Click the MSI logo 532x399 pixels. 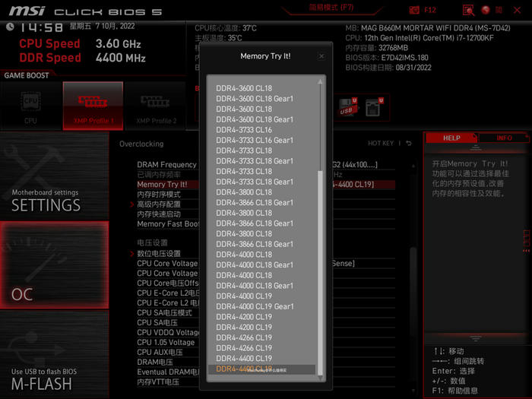coord(27,11)
